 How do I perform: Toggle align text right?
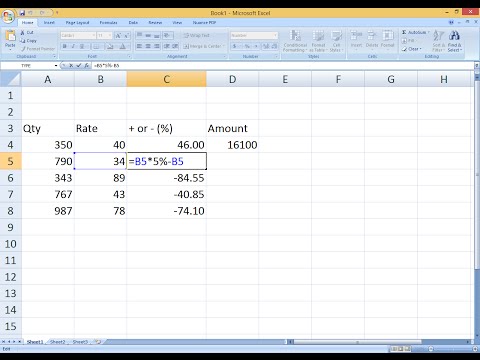pos(157,46)
